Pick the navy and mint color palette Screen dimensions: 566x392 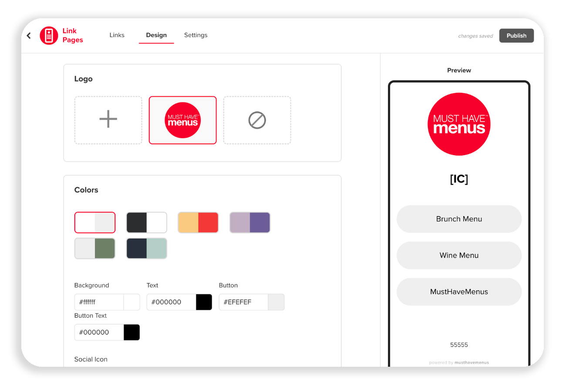tap(147, 248)
